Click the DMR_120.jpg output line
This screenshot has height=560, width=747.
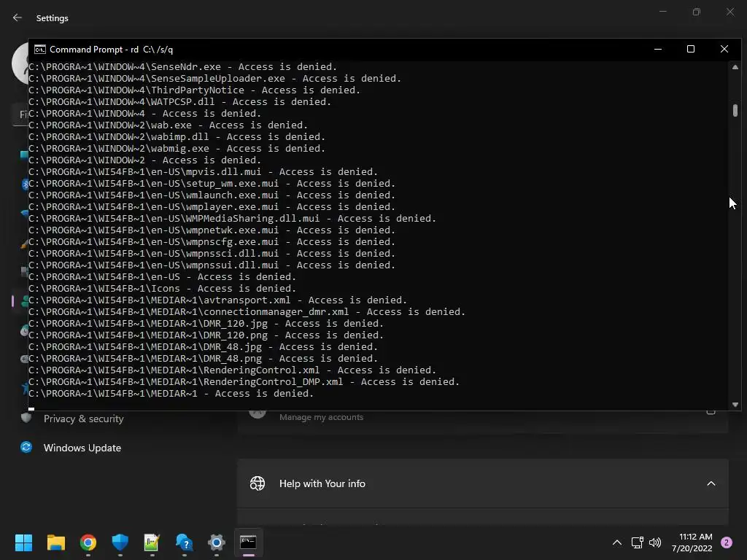pos(206,323)
